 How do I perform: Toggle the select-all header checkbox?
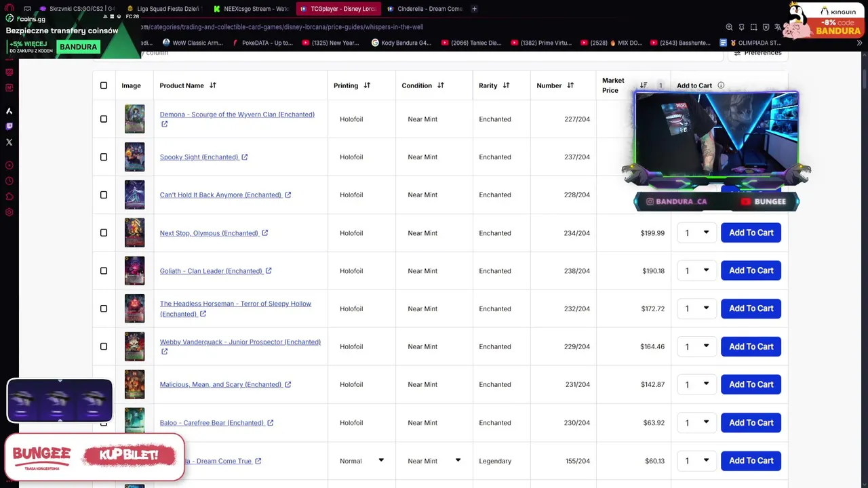click(104, 85)
